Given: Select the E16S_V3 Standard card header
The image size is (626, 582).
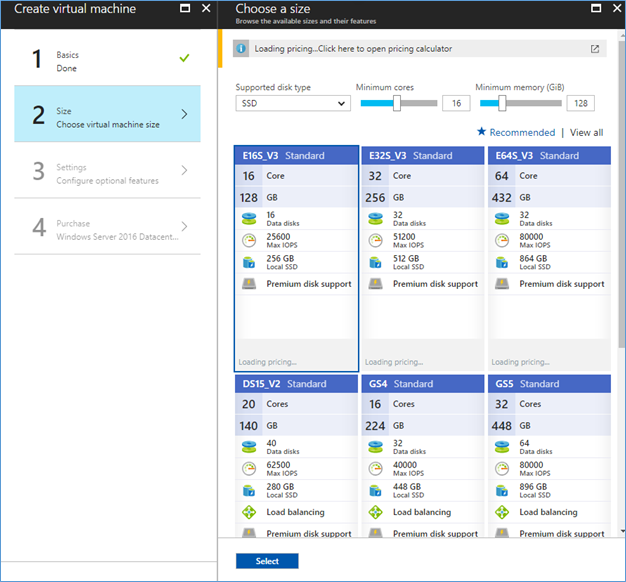Looking at the screenshot, I should (x=296, y=156).
